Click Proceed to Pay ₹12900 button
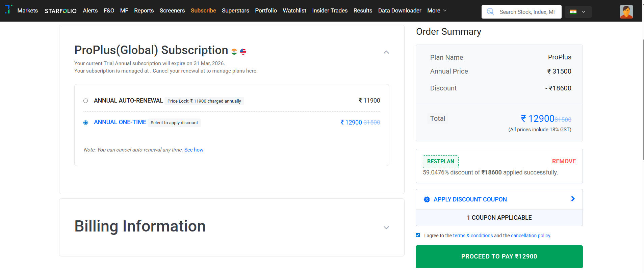 coord(499,256)
